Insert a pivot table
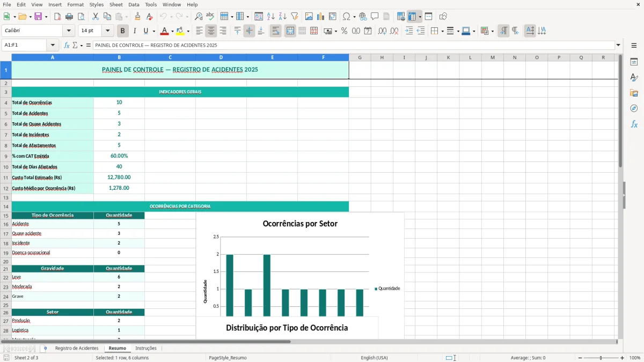This screenshot has height=362, width=644. pos(333,17)
